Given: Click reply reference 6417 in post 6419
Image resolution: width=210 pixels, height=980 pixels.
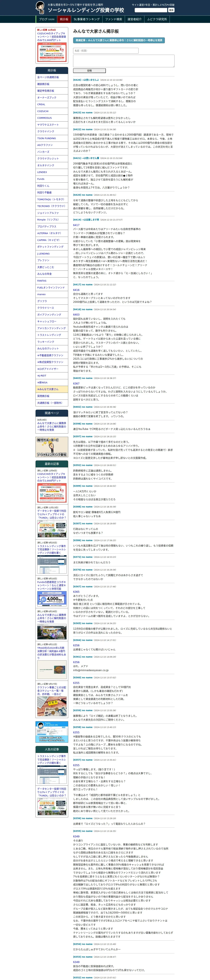Looking at the screenshot, I should pyautogui.click(x=76, y=225).
